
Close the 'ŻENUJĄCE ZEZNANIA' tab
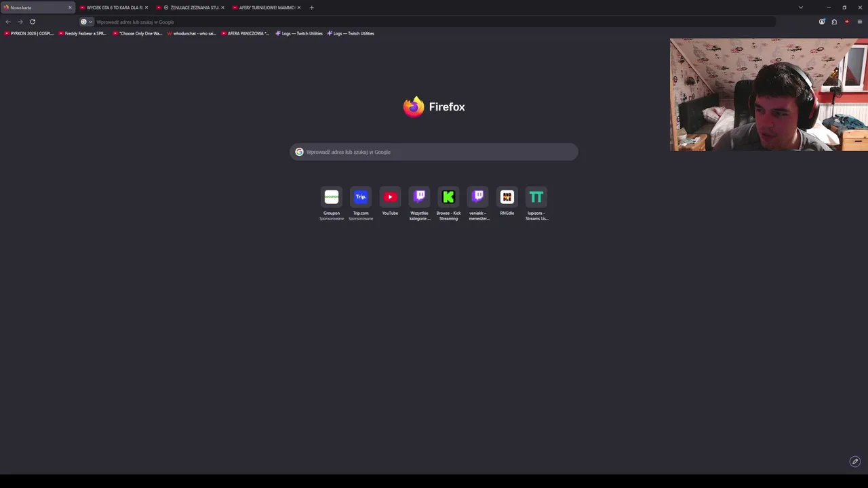(222, 7)
